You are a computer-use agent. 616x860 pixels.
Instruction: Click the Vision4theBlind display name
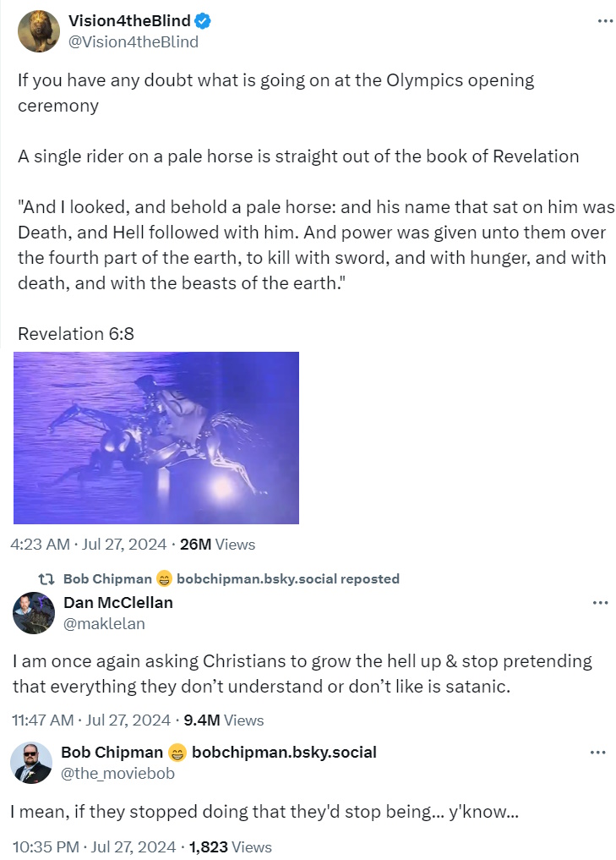[129, 22]
